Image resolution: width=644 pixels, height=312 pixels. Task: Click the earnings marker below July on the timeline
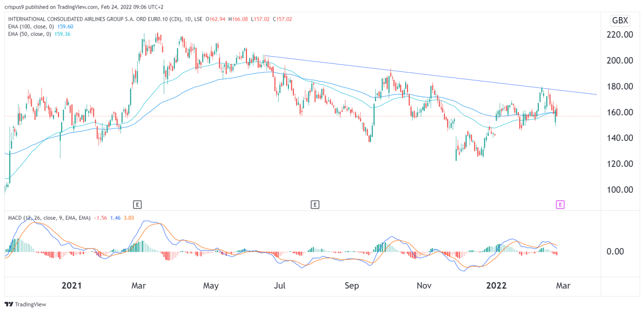coord(316,204)
